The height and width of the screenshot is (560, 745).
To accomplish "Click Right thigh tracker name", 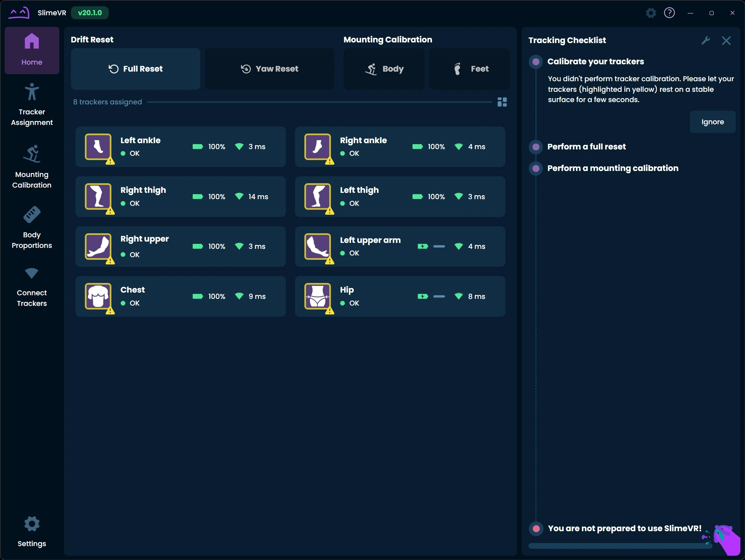I will pos(143,190).
